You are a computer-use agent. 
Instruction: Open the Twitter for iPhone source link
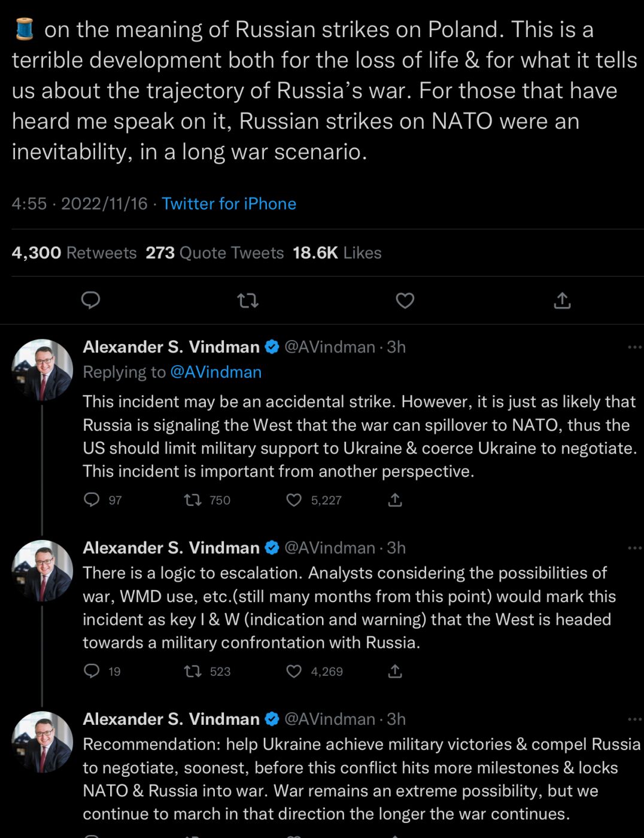229,204
